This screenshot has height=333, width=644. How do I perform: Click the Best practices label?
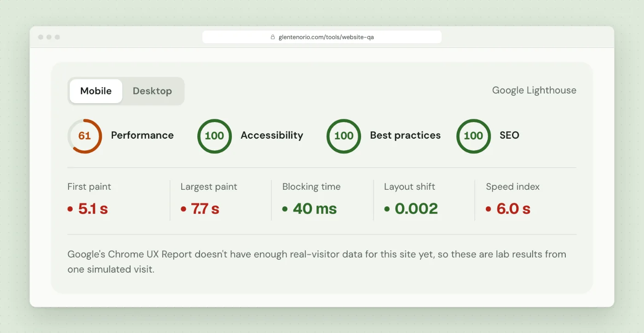(x=405, y=135)
